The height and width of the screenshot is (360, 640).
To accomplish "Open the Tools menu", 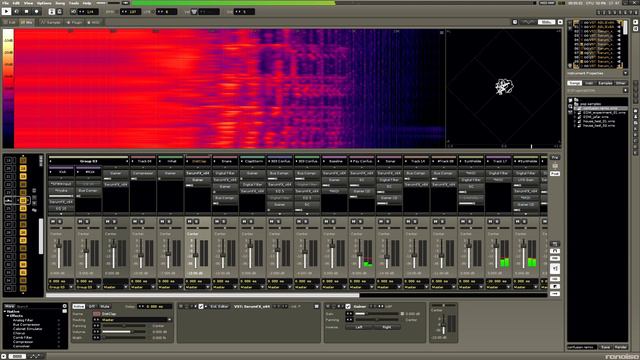I will pos(74,3).
